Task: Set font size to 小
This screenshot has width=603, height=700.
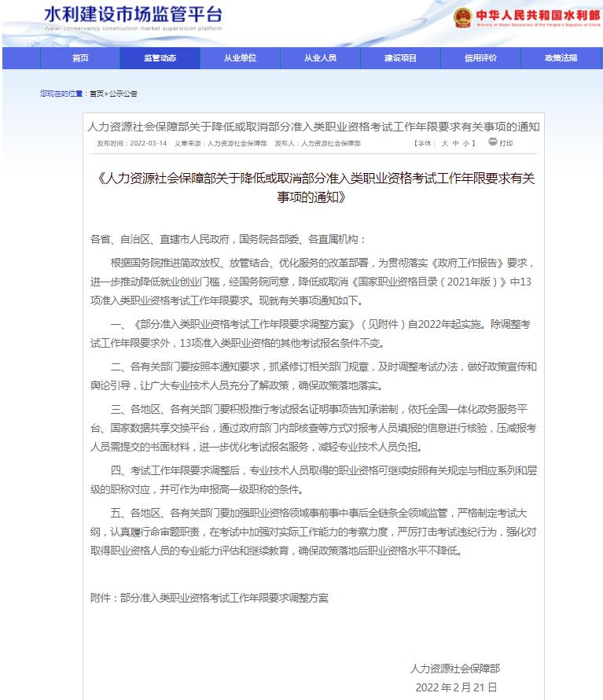Action: click(466, 143)
